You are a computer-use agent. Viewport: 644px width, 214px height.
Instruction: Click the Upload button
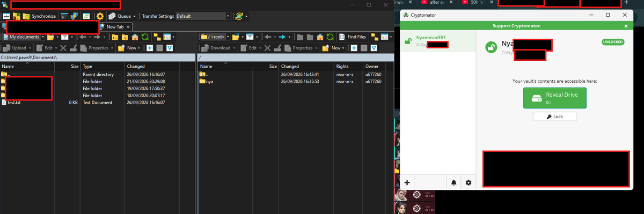click(x=14, y=48)
